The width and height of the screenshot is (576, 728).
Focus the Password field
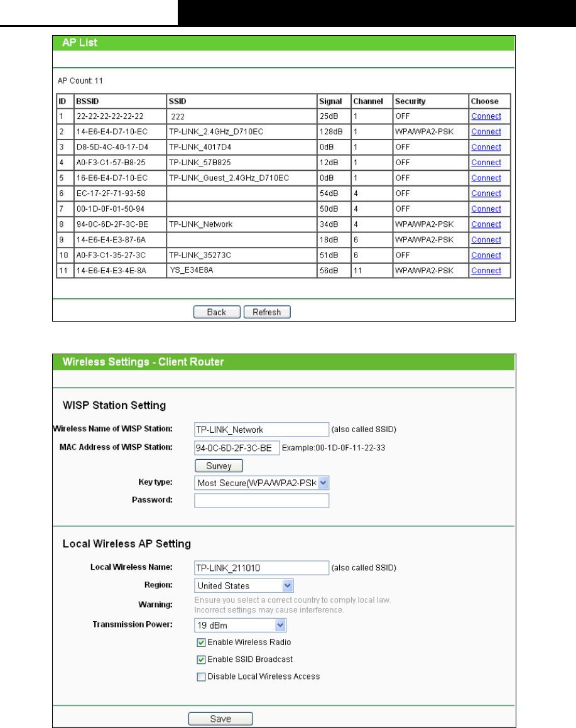click(262, 501)
